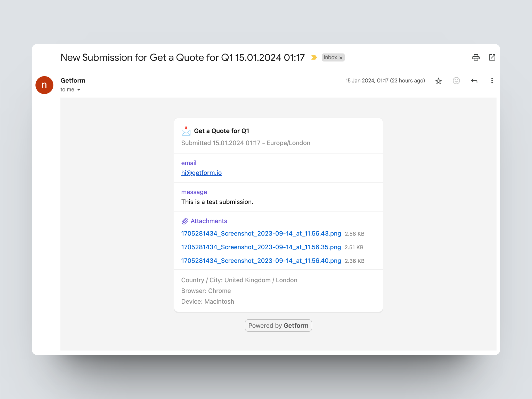Image resolution: width=532 pixels, height=399 pixels.
Task: Open the More options three-dot menu
Action: [492, 81]
